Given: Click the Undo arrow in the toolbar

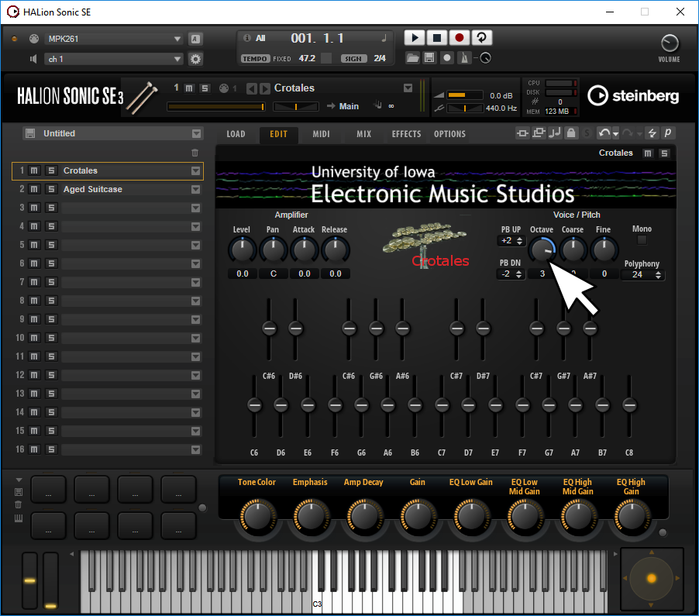Looking at the screenshot, I should pos(604,132).
